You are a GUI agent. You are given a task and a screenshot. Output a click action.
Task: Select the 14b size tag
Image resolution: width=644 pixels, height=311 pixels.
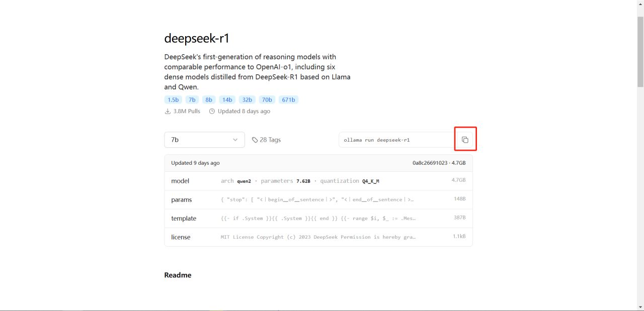227,100
